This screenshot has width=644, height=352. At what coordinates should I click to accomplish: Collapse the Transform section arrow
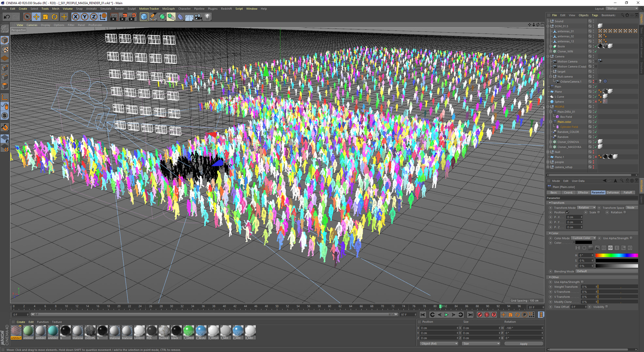(550, 203)
